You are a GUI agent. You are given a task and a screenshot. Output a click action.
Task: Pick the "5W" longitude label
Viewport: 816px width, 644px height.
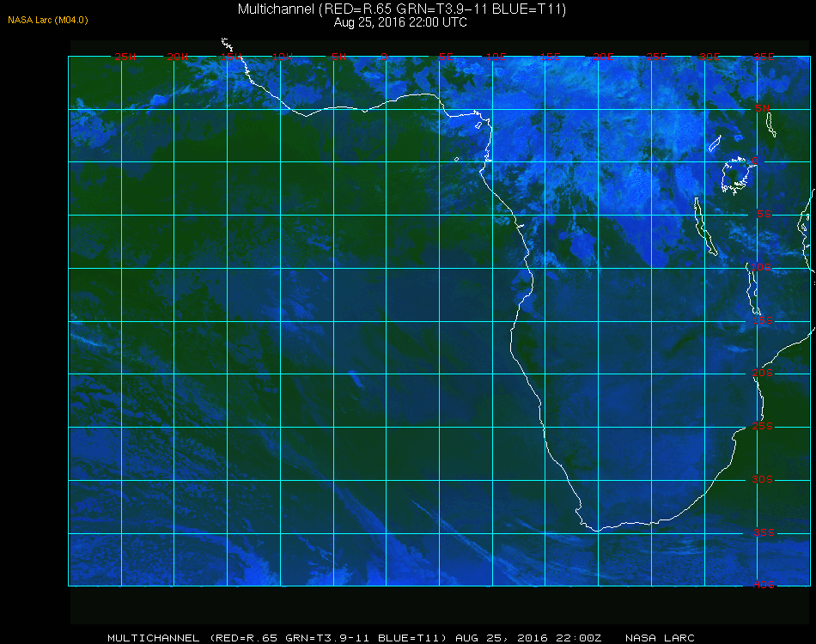click(338, 57)
